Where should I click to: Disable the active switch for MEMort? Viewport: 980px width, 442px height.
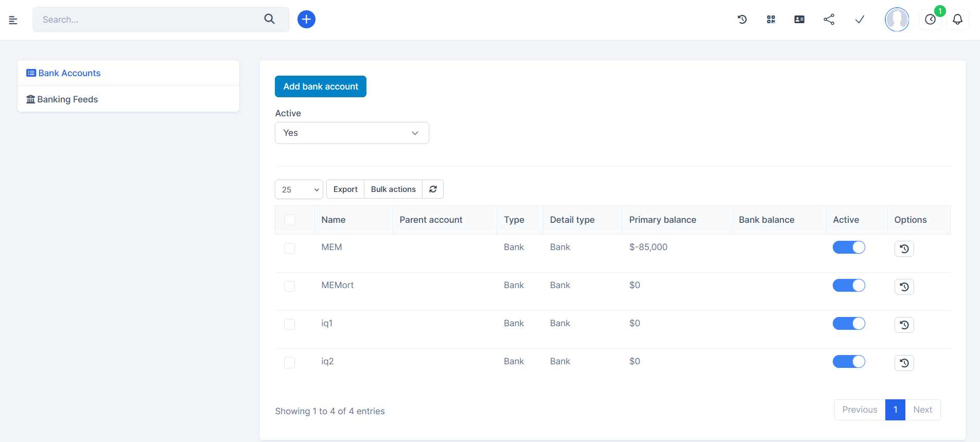[x=849, y=286]
